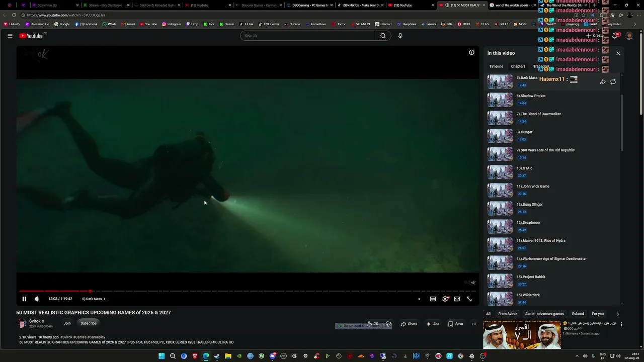This screenshot has width=644, height=362.
Task: Click the 14:04 timestamp for Shadow Project
Action: tap(522, 103)
